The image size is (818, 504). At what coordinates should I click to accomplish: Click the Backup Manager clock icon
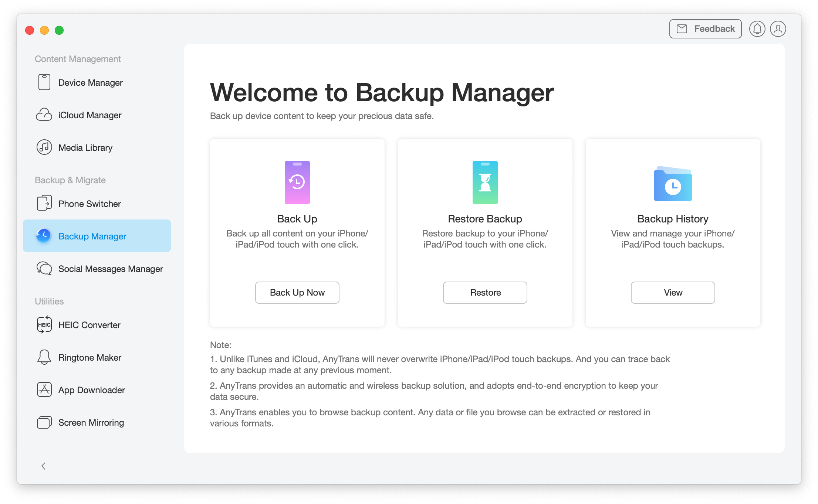[44, 236]
